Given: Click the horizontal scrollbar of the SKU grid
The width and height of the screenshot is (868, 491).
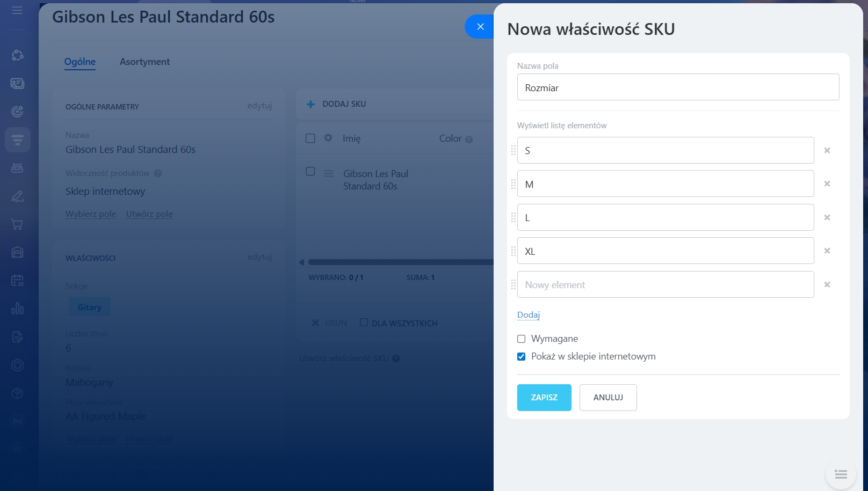Looking at the screenshot, I should (400, 262).
